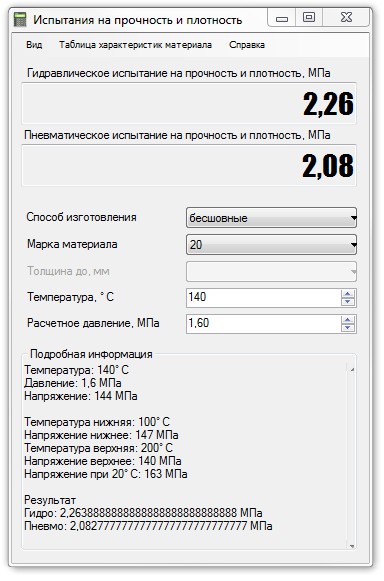Open Таблица характеристик материала menu
Viewport: 384px width, 581px height.
pos(135,45)
